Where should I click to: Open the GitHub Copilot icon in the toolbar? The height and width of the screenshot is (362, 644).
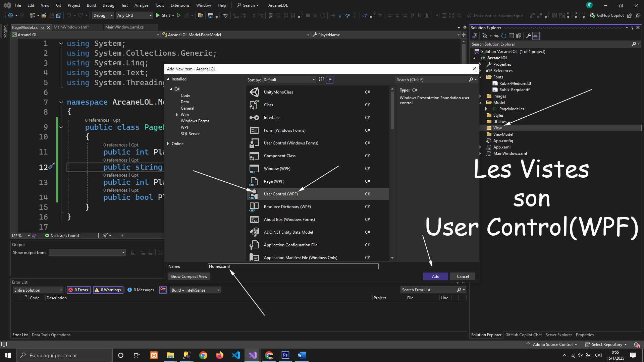tap(593, 15)
